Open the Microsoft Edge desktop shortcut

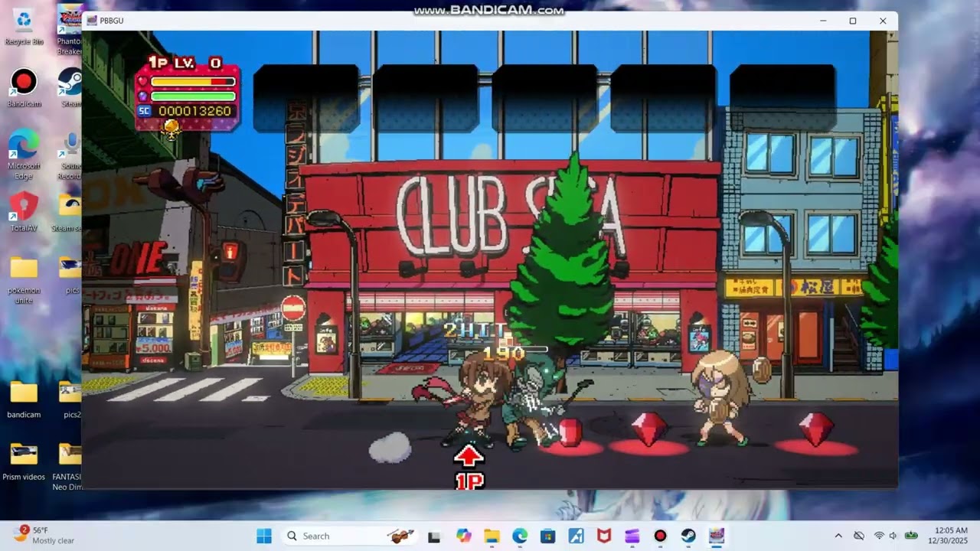[x=24, y=154]
